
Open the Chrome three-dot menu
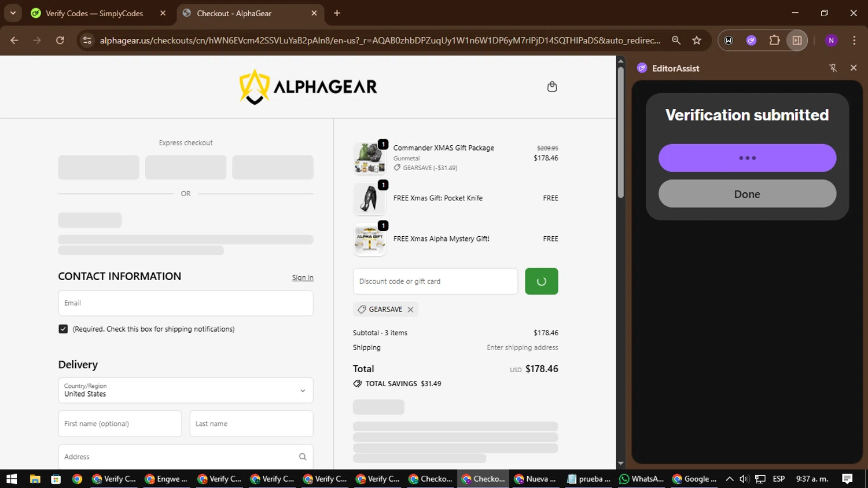[854, 41]
